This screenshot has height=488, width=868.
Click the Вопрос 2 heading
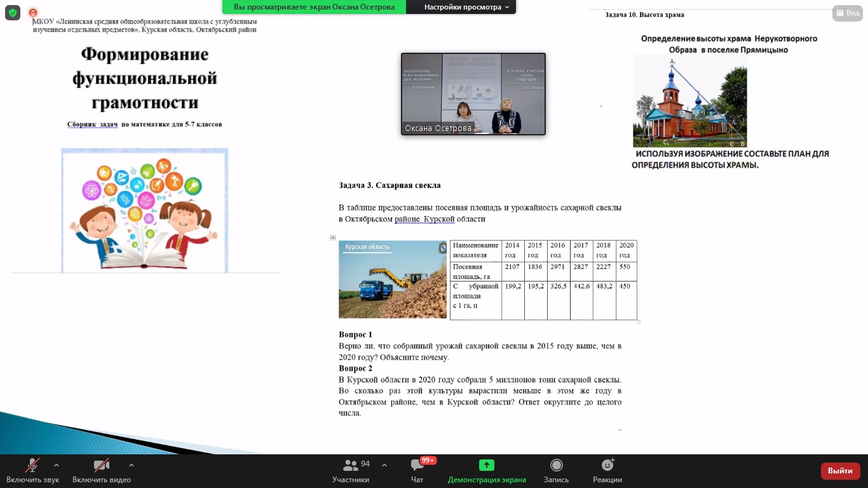coord(355,369)
